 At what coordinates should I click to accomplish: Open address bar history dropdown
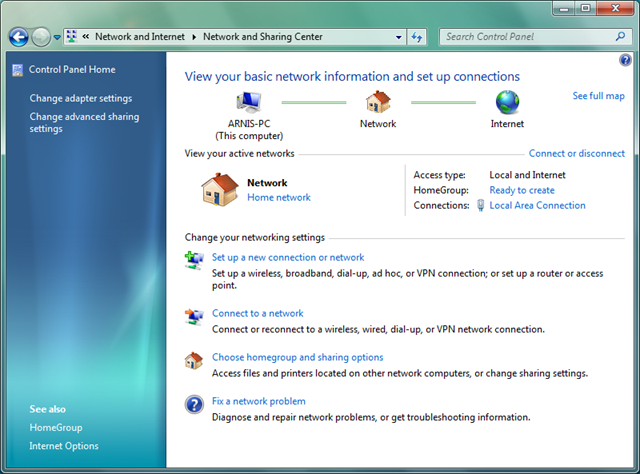398,37
